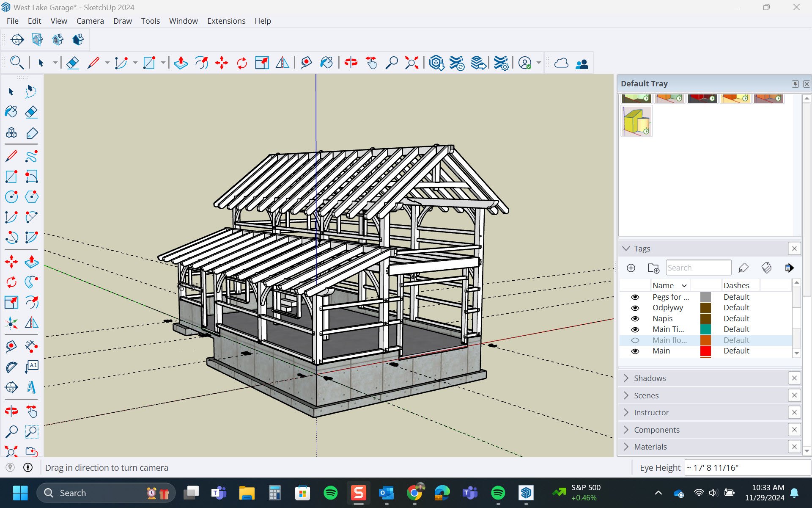Click the tag Search input field
The image size is (812, 508).
click(698, 268)
